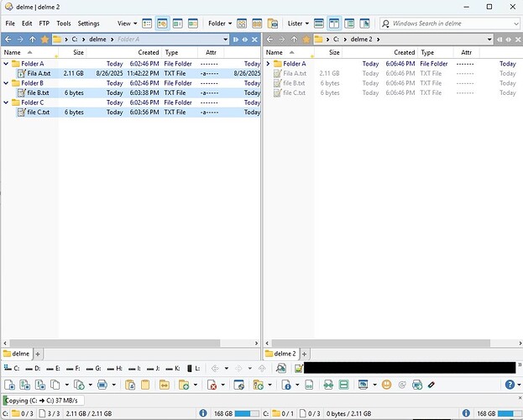Switch to drive D: button
This screenshot has height=420, width=523.
33,368
